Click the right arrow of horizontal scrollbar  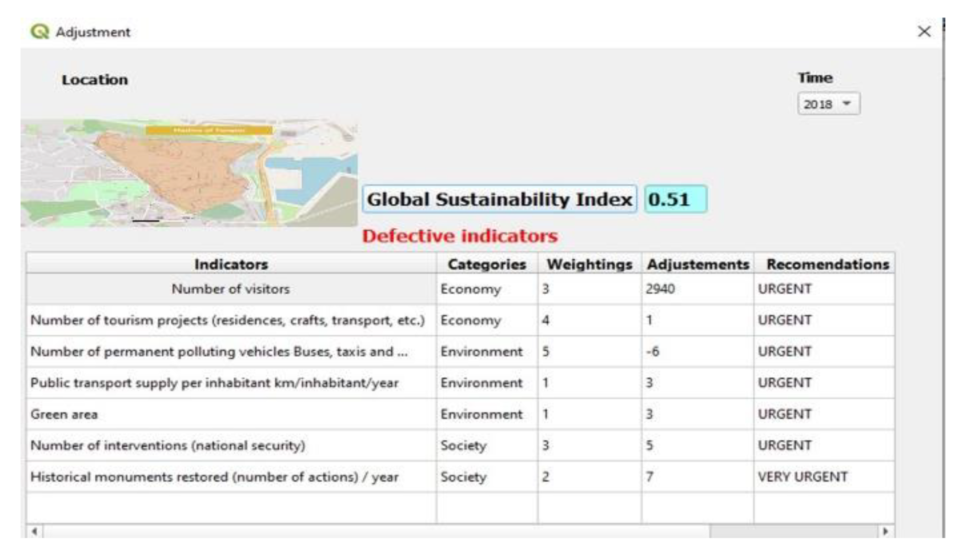click(886, 531)
